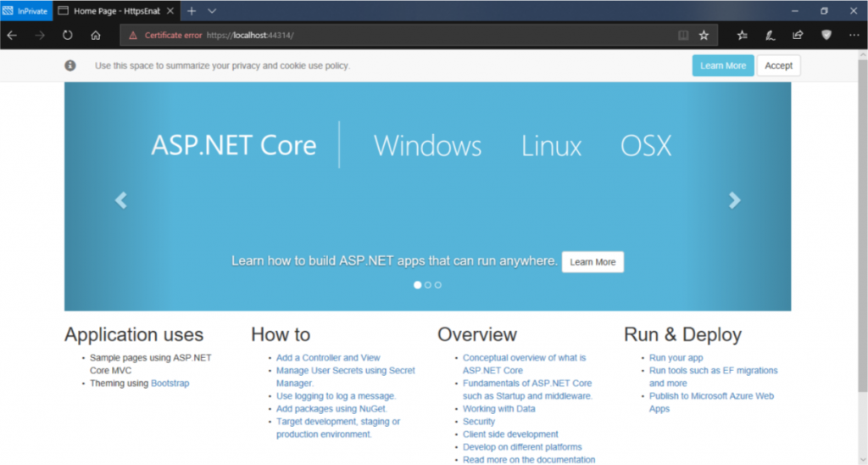Show next carousel slide arrow
868x465 pixels.
coord(735,200)
